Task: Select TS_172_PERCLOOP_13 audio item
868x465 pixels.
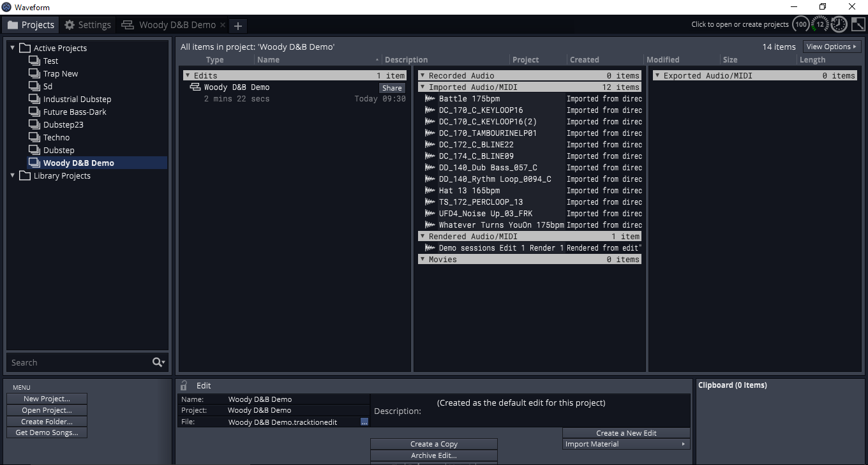Action: point(481,202)
